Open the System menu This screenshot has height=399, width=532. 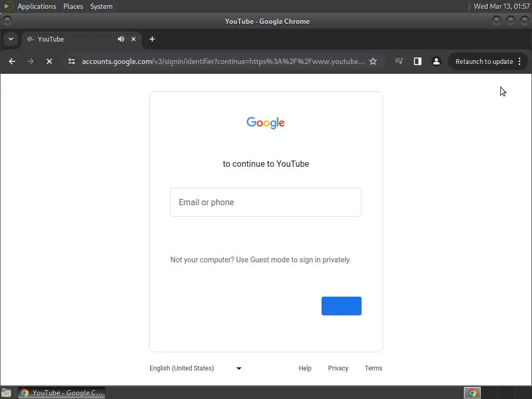[101, 6]
